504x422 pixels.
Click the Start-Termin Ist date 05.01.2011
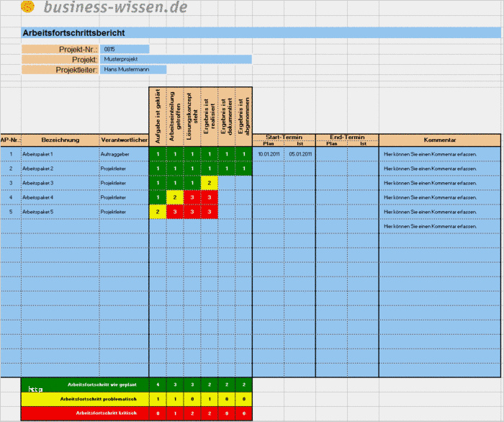pos(300,154)
